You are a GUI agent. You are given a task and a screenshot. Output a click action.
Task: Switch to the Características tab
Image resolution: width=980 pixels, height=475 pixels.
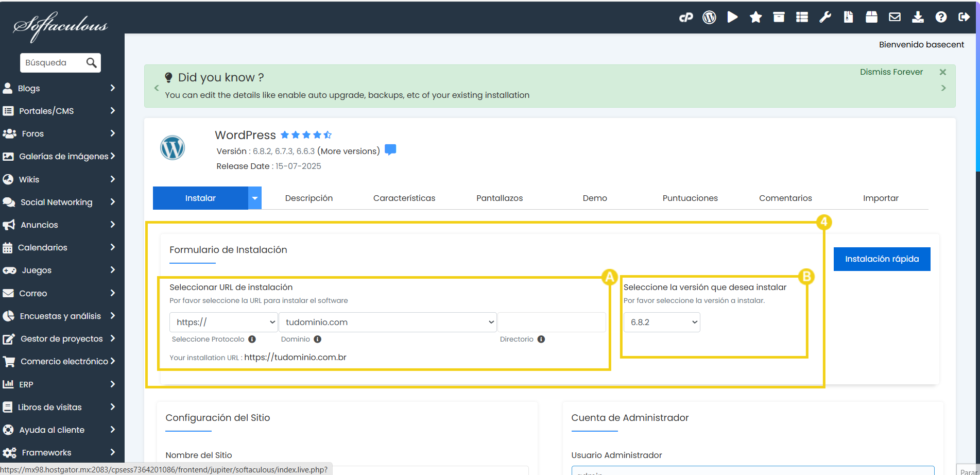pyautogui.click(x=404, y=198)
